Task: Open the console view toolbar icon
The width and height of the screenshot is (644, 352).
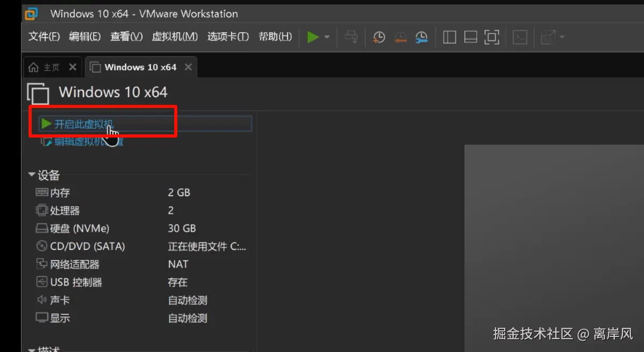Action: 520,38
